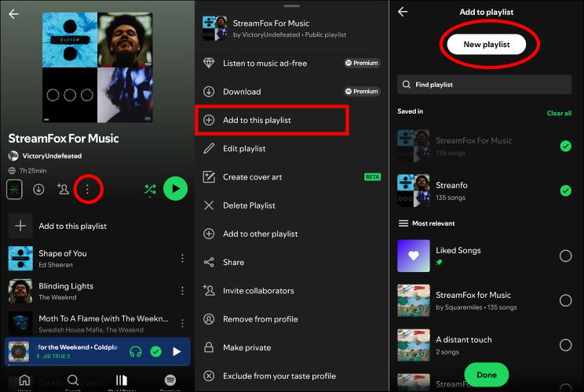Open playlist cover collage at the top
Screen dimensions: 584x392
pos(97,67)
